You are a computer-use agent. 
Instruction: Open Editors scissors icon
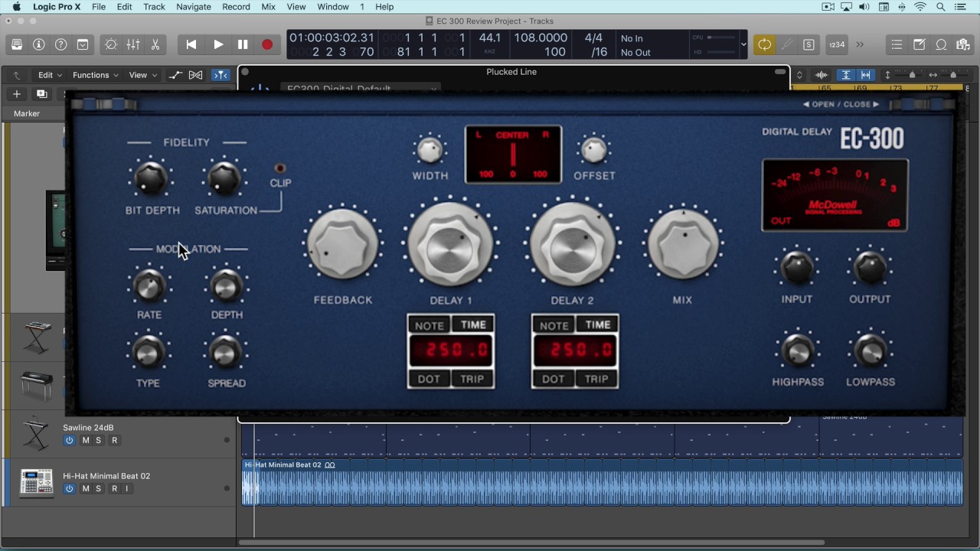[x=155, y=44]
